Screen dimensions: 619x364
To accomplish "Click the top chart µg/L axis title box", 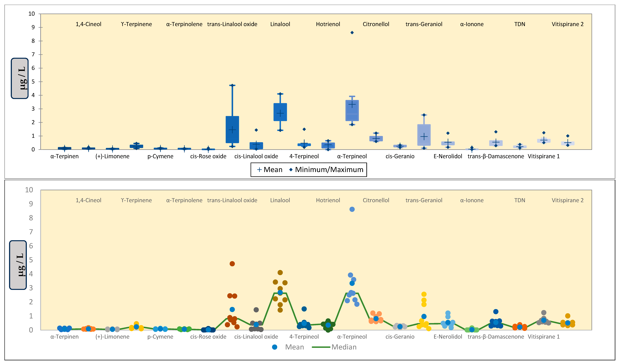I will 20,78.
